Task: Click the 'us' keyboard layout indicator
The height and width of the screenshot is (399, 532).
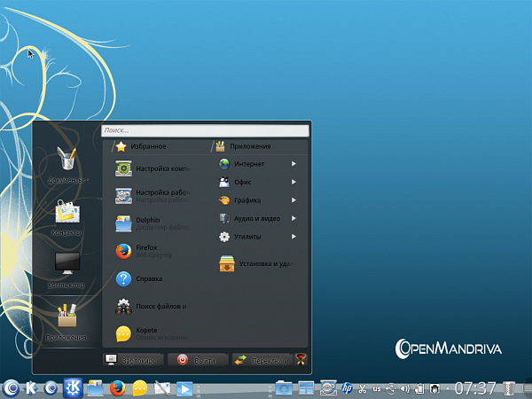Action: click(x=377, y=389)
